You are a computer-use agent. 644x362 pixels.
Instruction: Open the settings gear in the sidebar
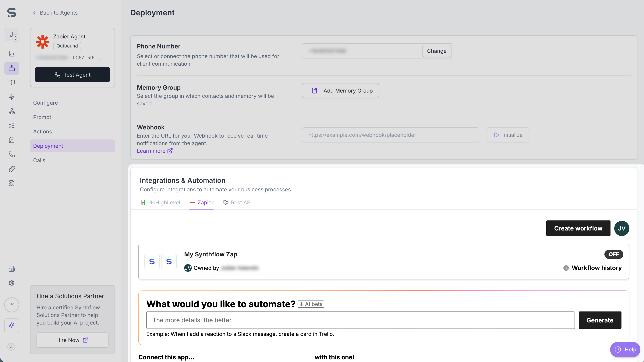pos(12,283)
